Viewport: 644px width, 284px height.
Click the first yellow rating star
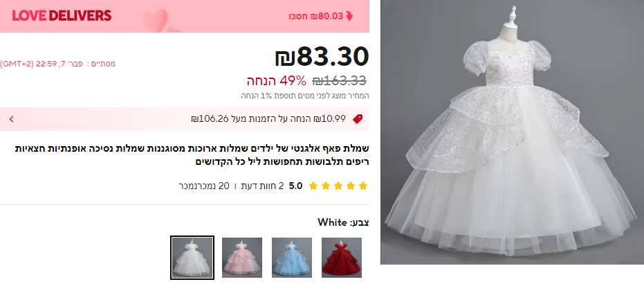pyautogui.click(x=313, y=186)
